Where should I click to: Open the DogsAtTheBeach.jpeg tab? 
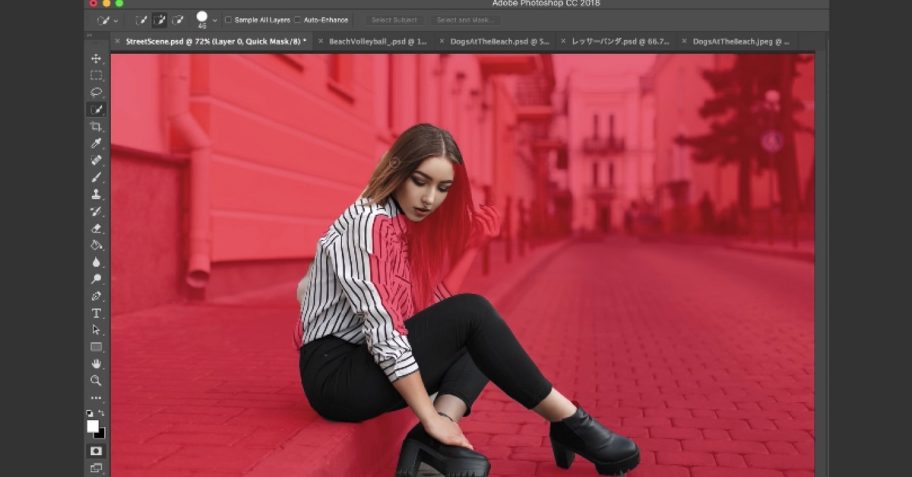(x=741, y=41)
